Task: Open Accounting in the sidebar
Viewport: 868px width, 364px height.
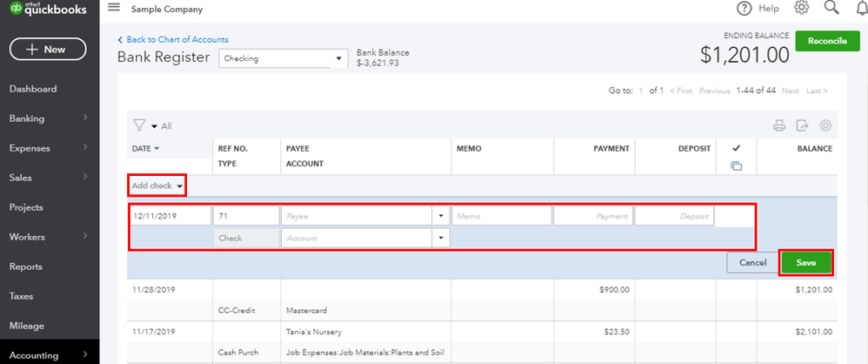Action: click(x=50, y=355)
